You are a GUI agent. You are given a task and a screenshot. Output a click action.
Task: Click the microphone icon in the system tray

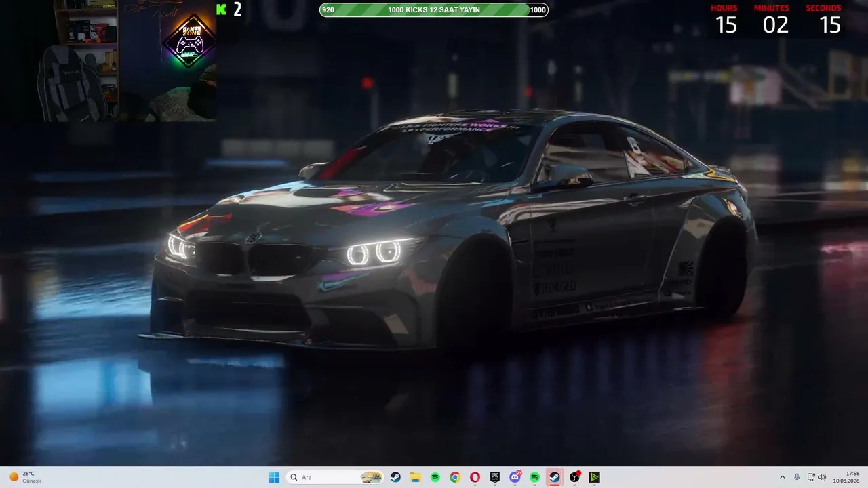pos(797,477)
